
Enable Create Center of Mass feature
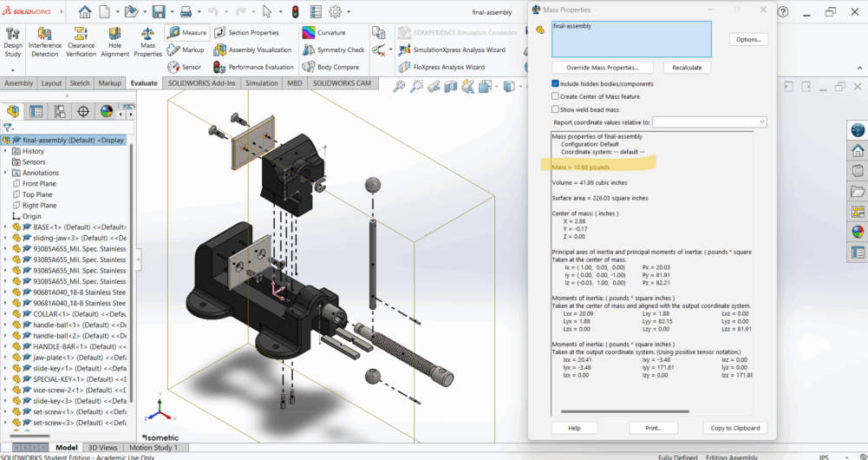(x=556, y=96)
